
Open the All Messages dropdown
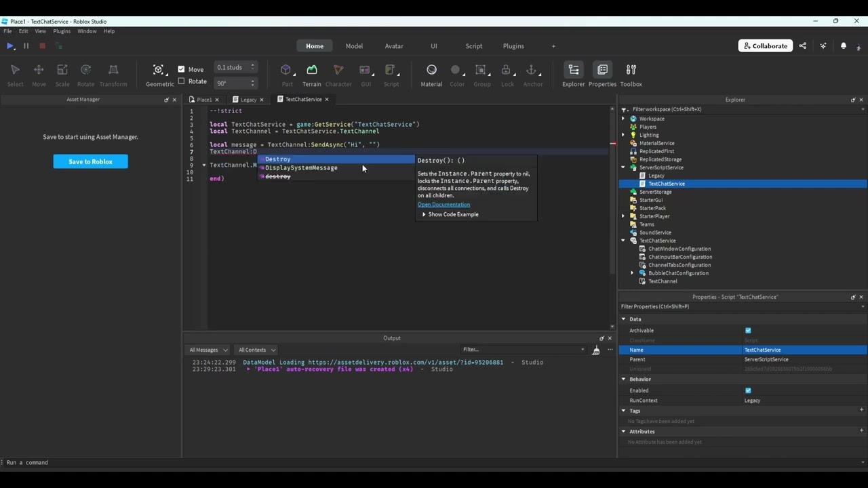click(208, 350)
